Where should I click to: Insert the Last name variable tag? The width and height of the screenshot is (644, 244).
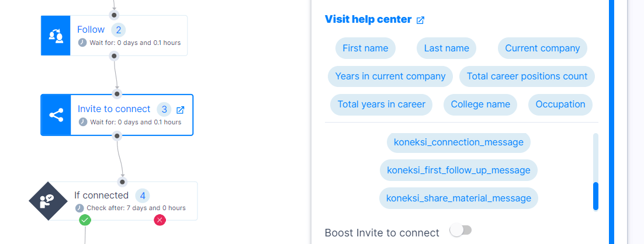pyautogui.click(x=446, y=48)
